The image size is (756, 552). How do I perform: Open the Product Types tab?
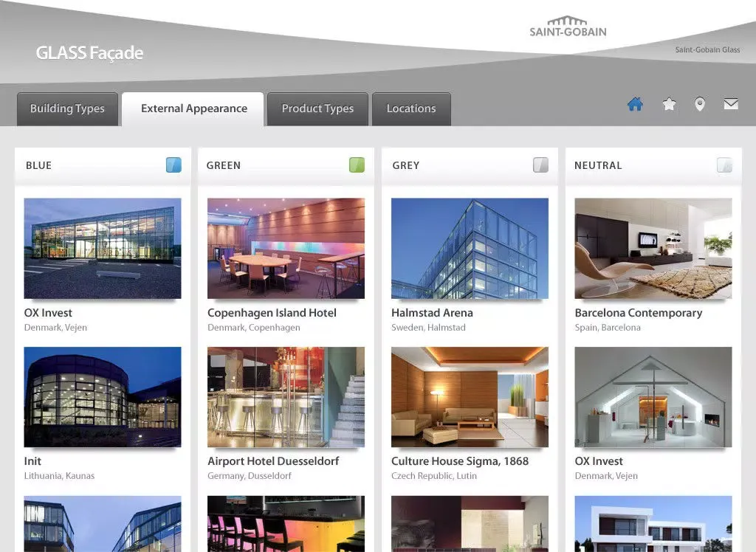pyautogui.click(x=317, y=109)
